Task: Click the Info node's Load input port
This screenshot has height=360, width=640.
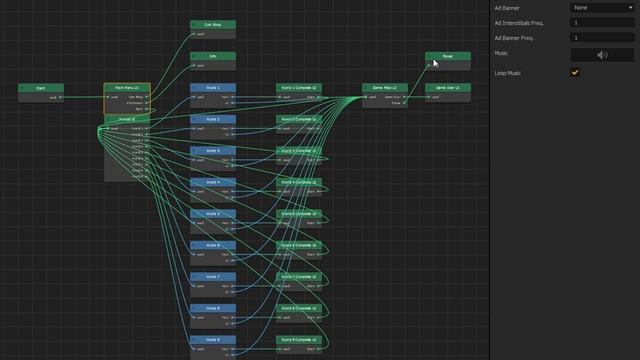Action: (x=194, y=65)
